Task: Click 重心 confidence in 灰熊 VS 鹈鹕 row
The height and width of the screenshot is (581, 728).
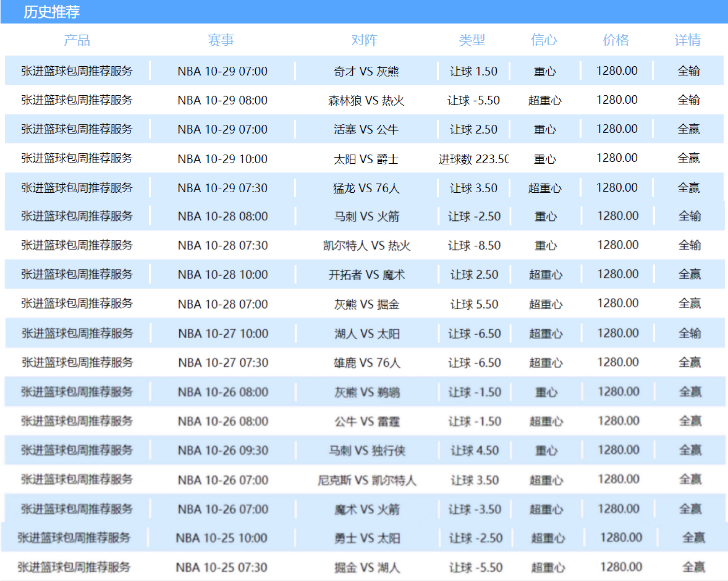Action: point(546,392)
